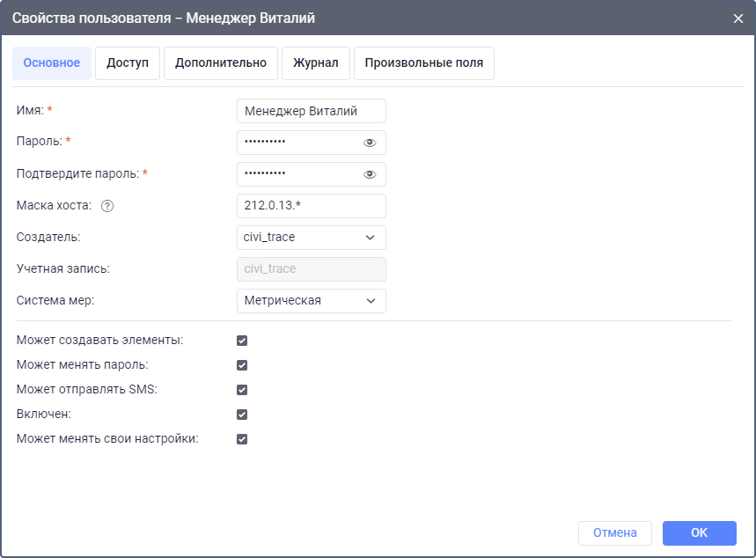Click the Имя input field

pyautogui.click(x=312, y=111)
